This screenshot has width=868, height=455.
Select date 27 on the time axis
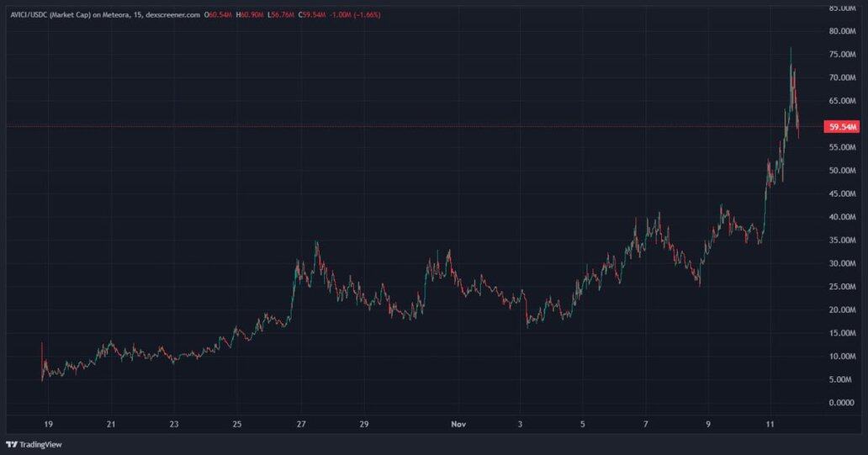click(300, 425)
